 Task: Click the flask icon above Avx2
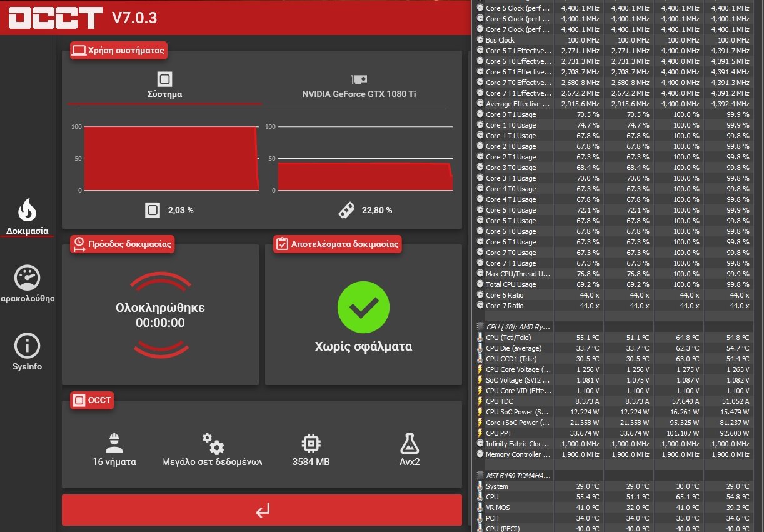pos(410,443)
